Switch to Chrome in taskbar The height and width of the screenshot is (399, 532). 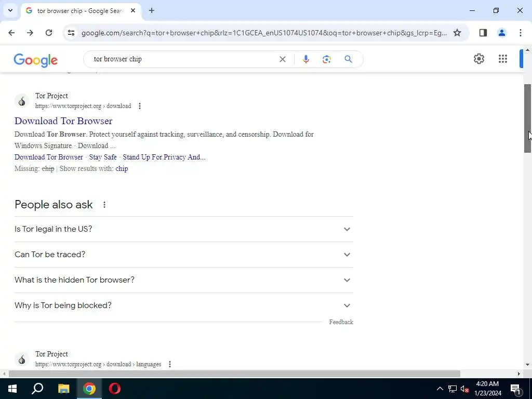pos(89,389)
